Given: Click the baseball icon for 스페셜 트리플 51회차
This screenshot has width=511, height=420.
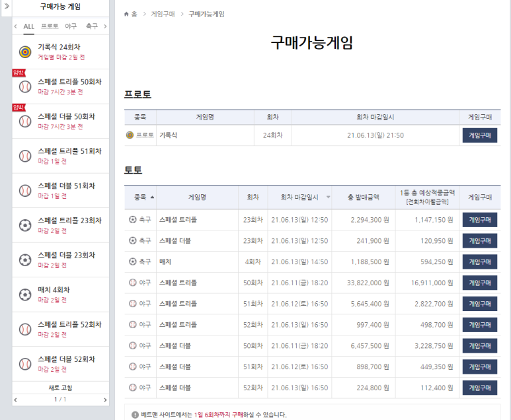Looking at the screenshot, I should pyautogui.click(x=25, y=156).
